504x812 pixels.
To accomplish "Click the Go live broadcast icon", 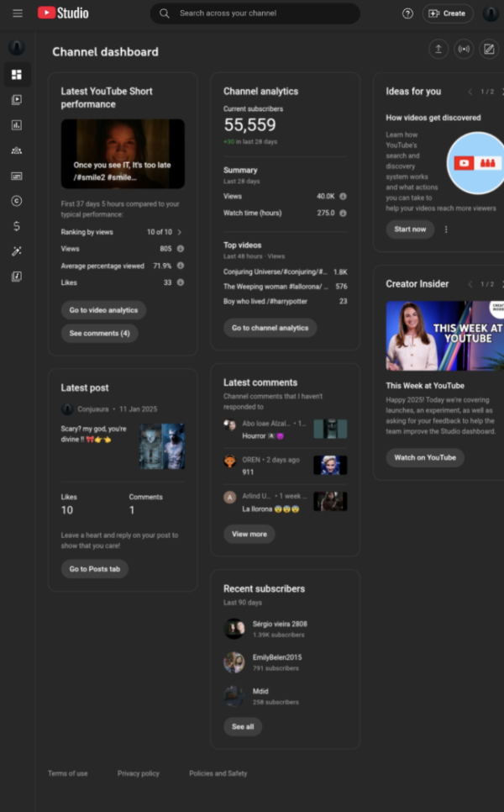I will tap(463, 50).
